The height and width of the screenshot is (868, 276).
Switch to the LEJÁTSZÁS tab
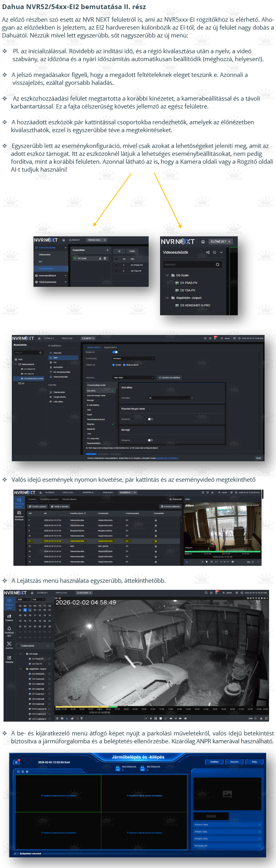point(84,593)
